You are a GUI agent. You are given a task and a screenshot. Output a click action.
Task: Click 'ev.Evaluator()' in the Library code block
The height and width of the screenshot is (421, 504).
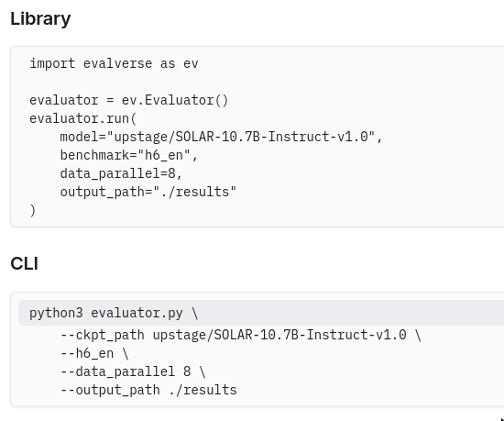(175, 100)
